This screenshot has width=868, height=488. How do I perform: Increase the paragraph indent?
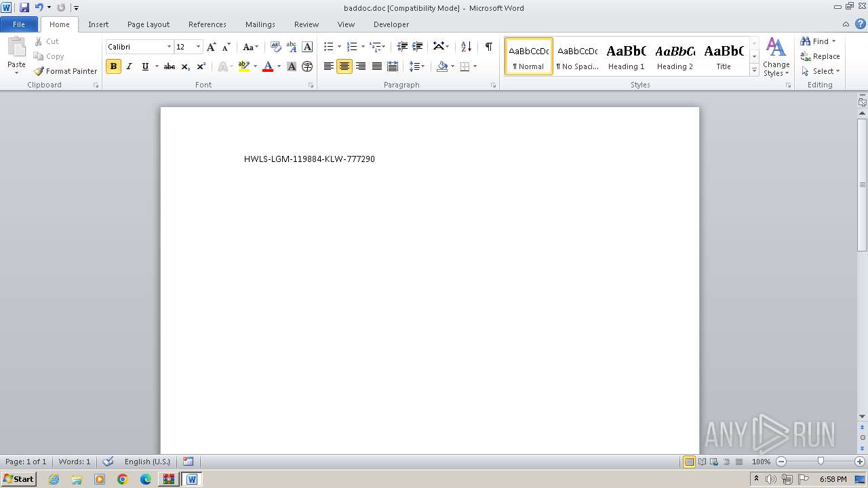(x=418, y=47)
